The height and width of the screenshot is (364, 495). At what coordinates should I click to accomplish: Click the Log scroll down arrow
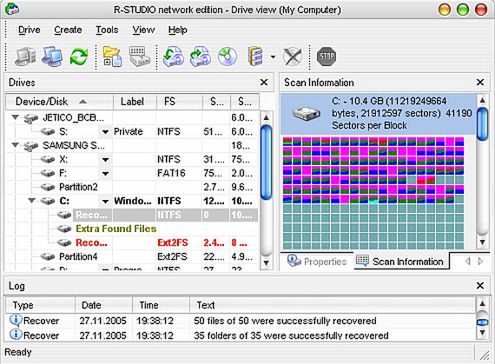[x=482, y=332]
